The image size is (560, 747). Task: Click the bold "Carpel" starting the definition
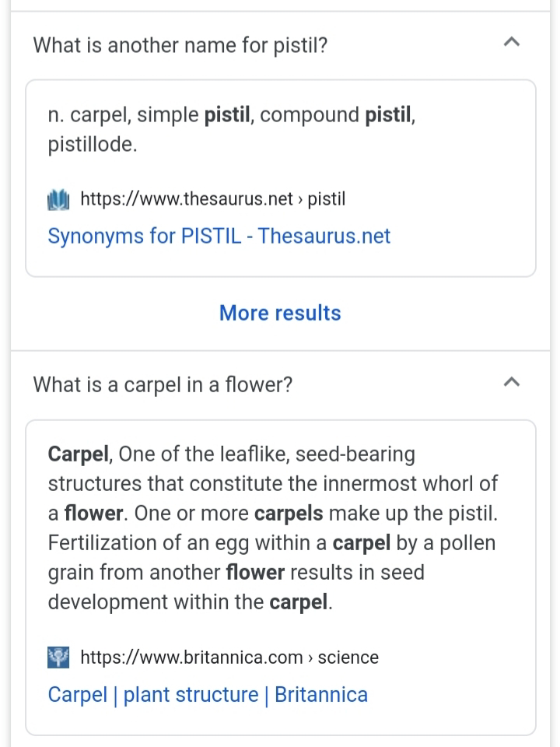(x=80, y=454)
